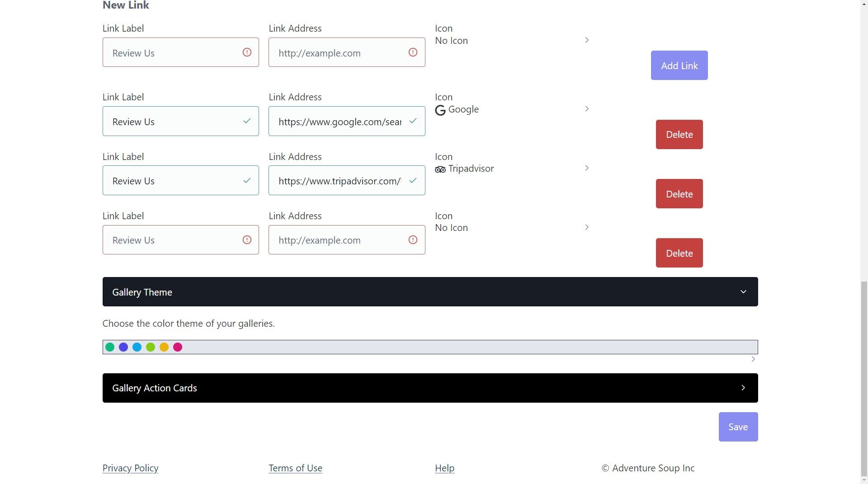Collapse the Gallery Theme section

click(430, 292)
